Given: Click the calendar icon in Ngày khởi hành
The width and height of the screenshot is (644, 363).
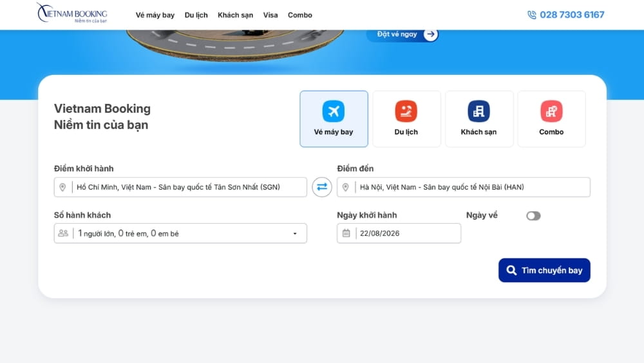Looking at the screenshot, I should [346, 233].
